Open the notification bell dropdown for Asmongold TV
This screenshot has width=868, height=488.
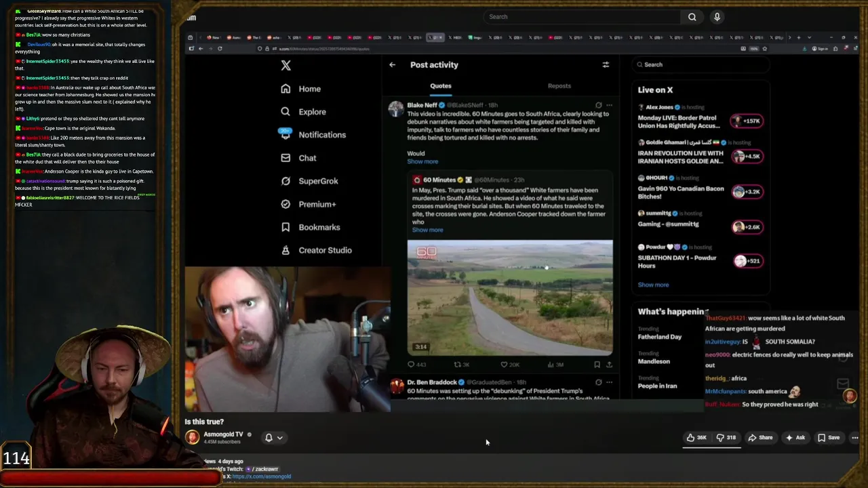click(x=273, y=438)
